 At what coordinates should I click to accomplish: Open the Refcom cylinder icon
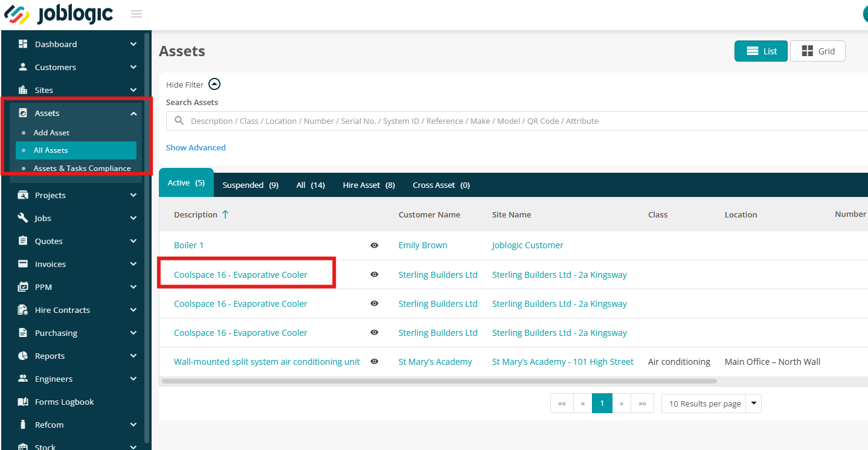pos(23,425)
